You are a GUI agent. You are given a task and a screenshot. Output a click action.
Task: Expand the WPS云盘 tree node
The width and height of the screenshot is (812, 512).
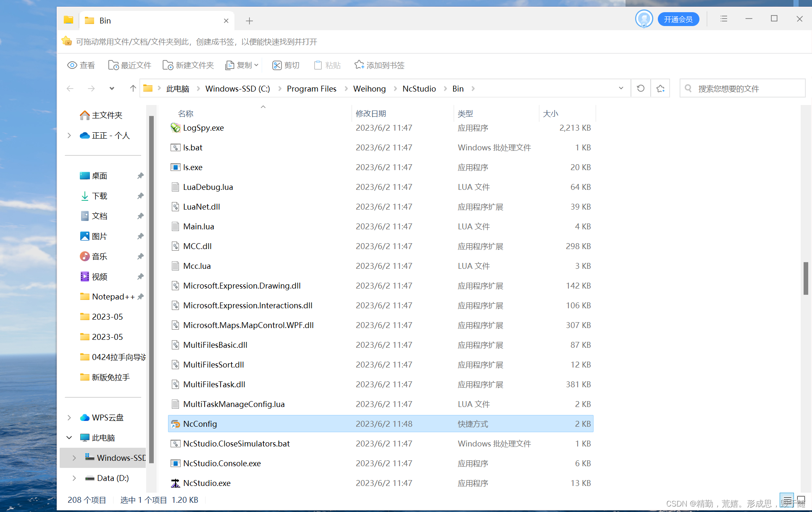[69, 417]
